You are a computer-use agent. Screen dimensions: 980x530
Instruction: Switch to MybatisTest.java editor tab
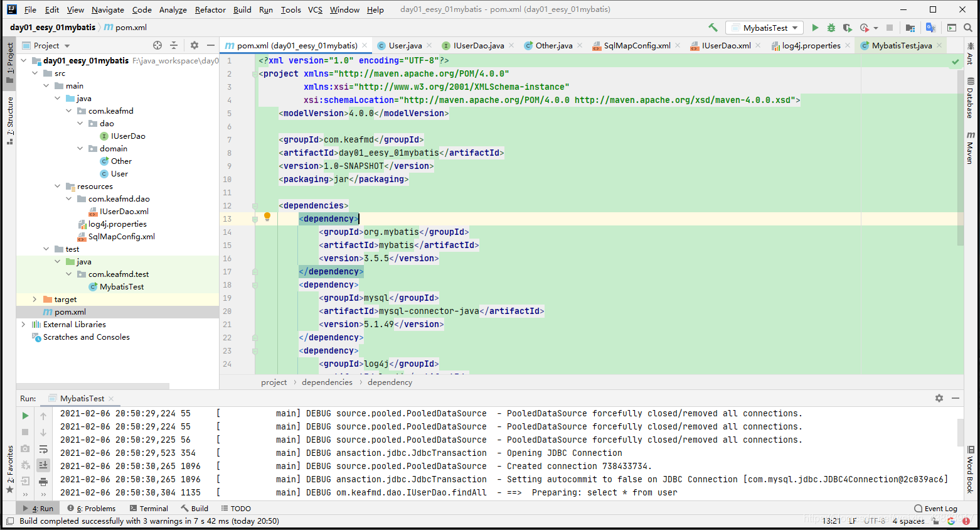902,45
